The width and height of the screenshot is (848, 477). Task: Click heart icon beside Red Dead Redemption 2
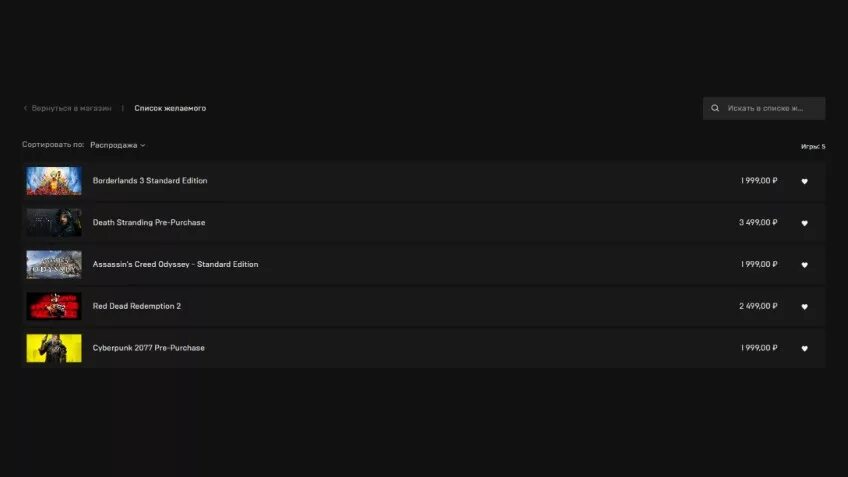click(x=804, y=306)
